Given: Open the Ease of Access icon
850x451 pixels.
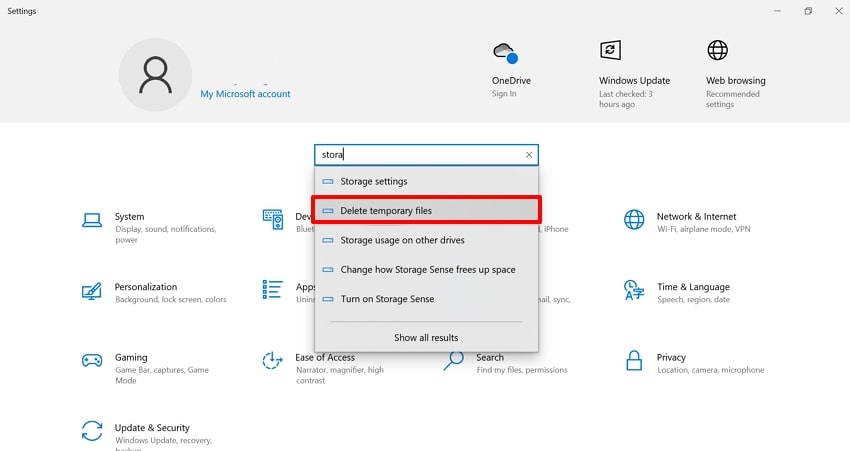Looking at the screenshot, I should click(272, 360).
